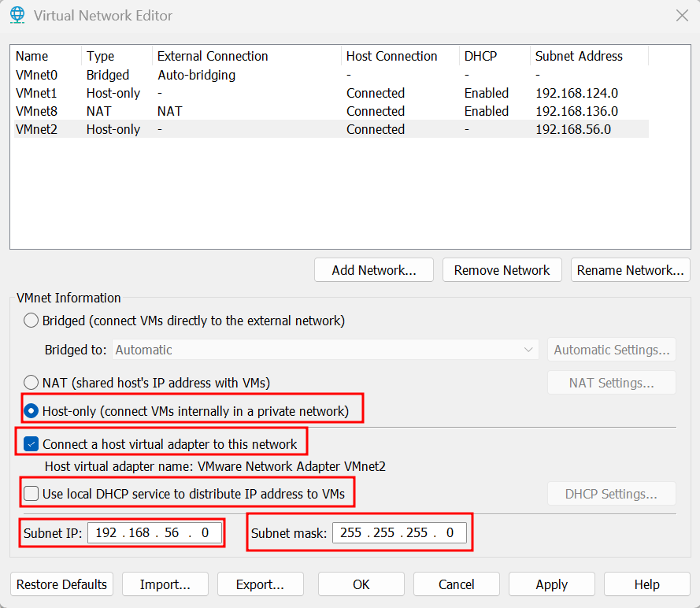Open NAT Settings
Screen dimensions: 700x608
point(612,383)
